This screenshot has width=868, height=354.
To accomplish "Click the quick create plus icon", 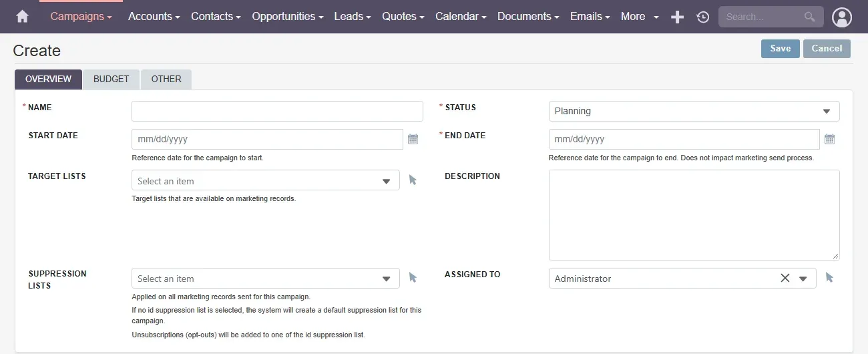I will tap(677, 17).
